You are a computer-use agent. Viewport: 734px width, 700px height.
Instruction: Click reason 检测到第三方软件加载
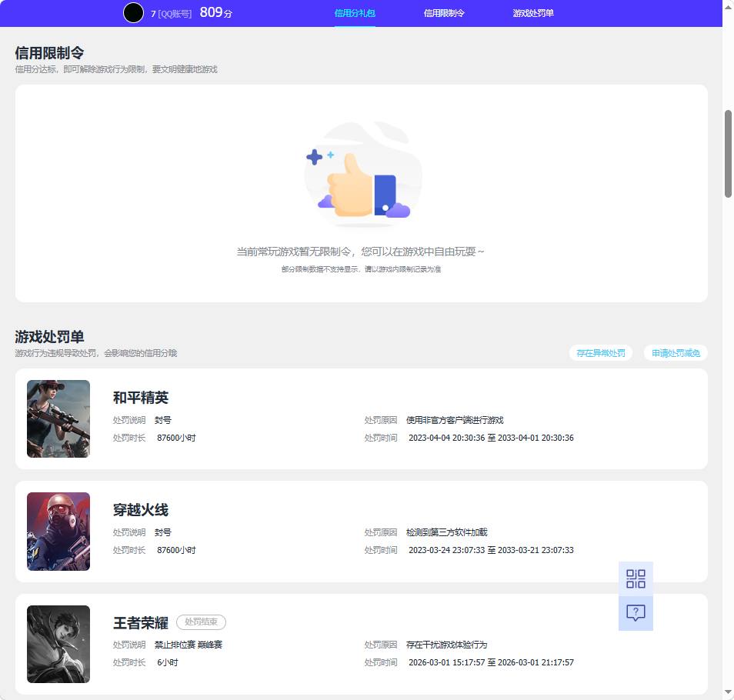pos(446,532)
